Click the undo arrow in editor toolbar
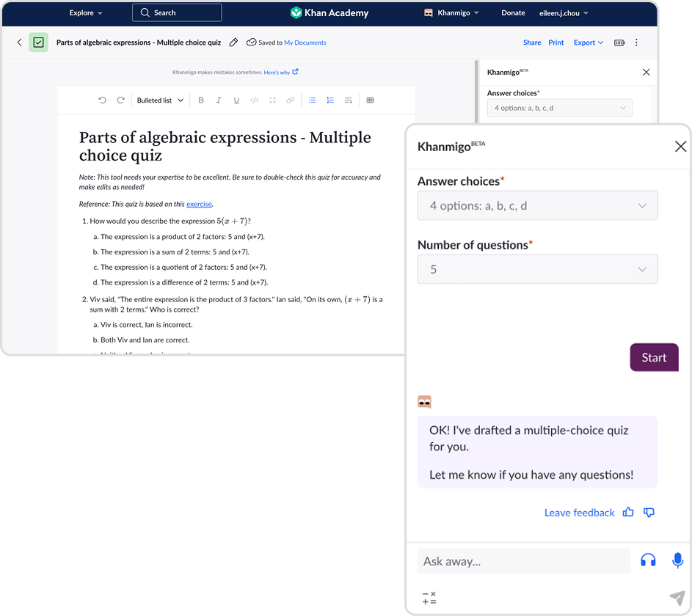This screenshot has width=692, height=616. (102, 100)
